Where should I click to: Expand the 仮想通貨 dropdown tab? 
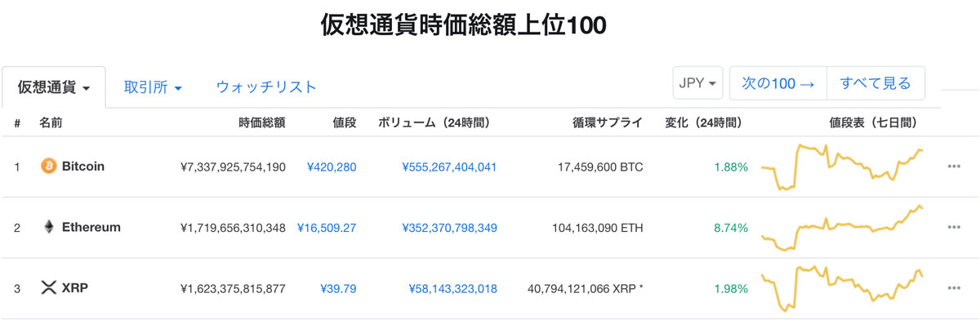click(x=54, y=87)
